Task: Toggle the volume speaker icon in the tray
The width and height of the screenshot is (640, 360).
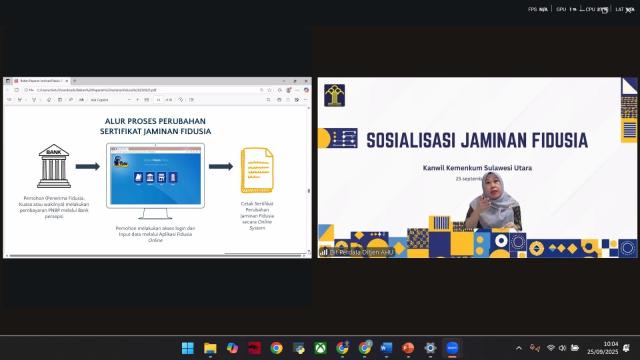Action: pos(562,348)
